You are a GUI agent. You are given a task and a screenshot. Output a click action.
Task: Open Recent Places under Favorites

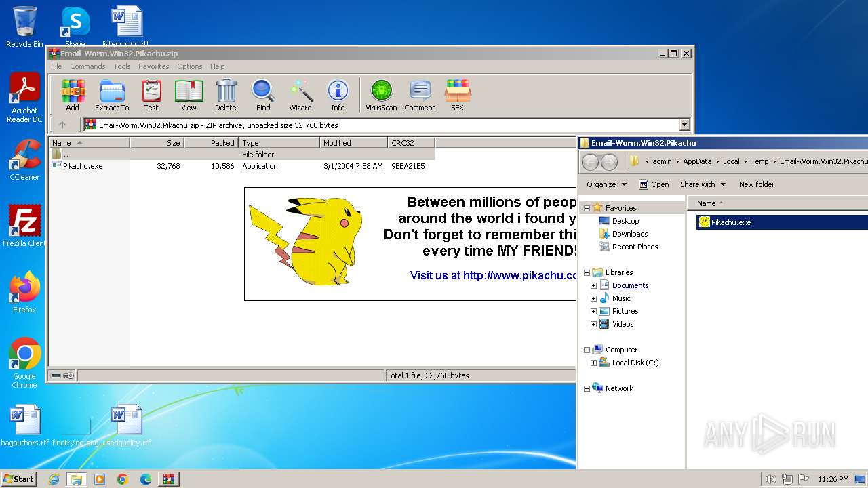pyautogui.click(x=635, y=247)
